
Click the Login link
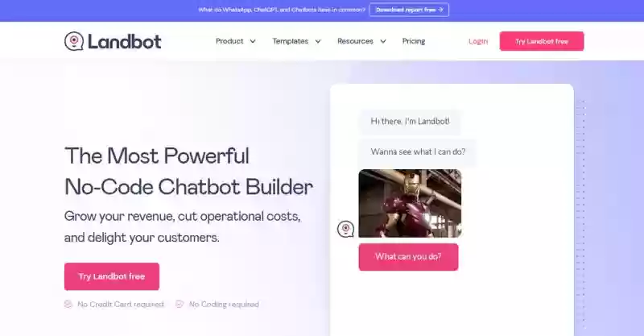[x=478, y=41]
